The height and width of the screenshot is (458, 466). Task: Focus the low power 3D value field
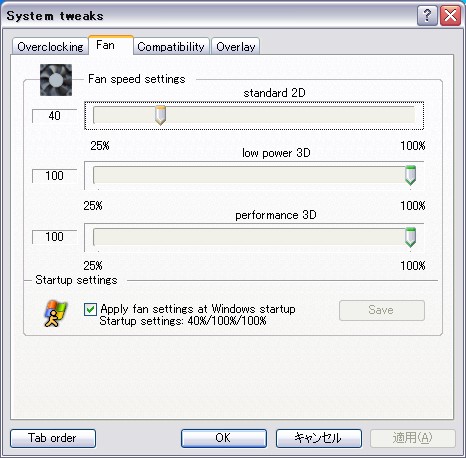pos(54,176)
